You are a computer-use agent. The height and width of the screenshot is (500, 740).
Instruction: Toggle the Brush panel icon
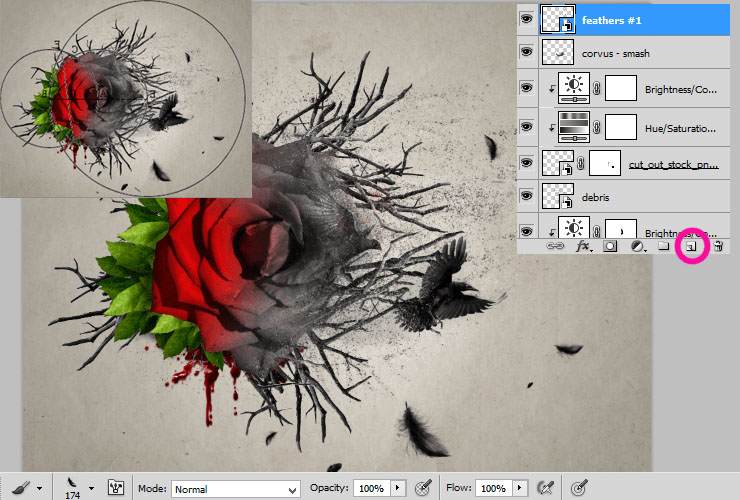[115, 488]
